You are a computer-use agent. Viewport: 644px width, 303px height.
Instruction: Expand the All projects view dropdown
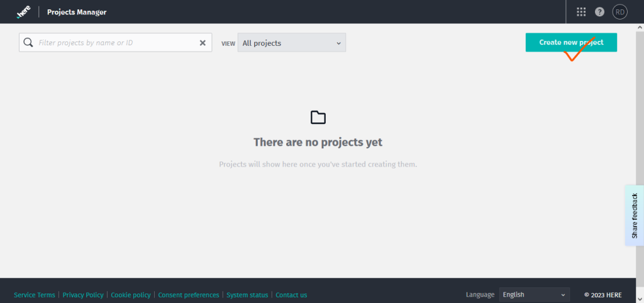(x=291, y=43)
